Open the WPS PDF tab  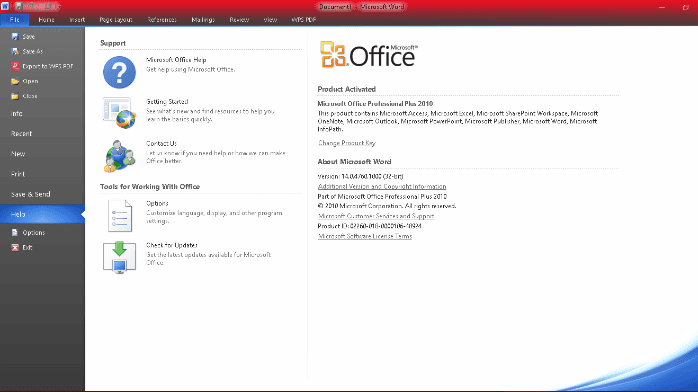coord(304,20)
